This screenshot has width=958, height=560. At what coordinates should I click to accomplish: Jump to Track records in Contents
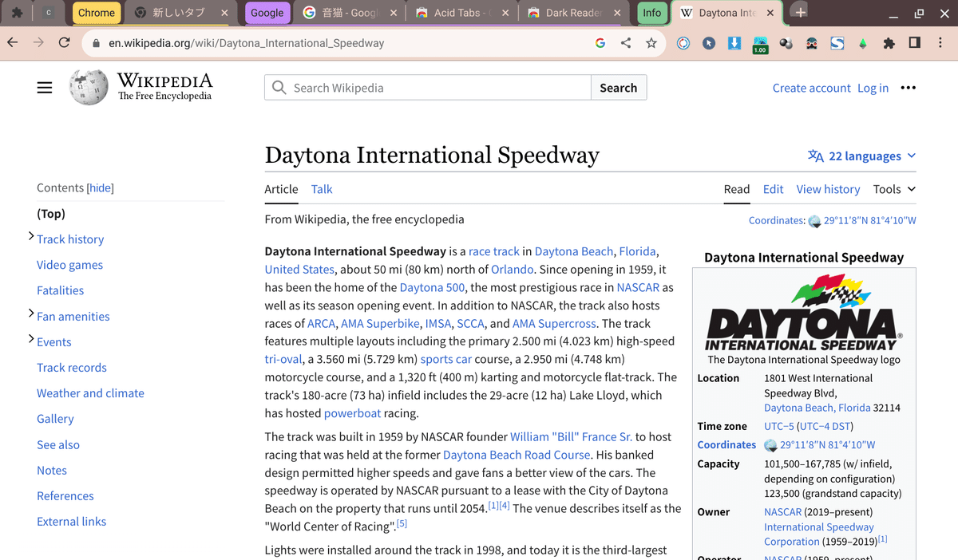(x=71, y=368)
